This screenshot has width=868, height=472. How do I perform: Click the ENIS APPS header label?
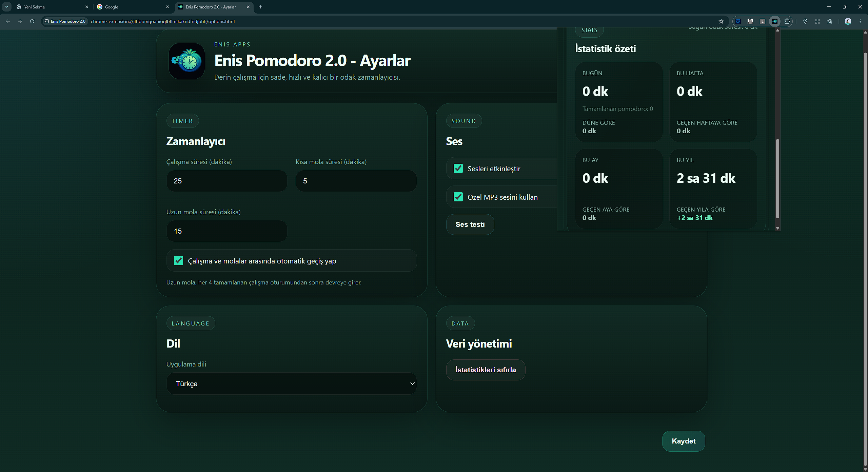click(232, 44)
